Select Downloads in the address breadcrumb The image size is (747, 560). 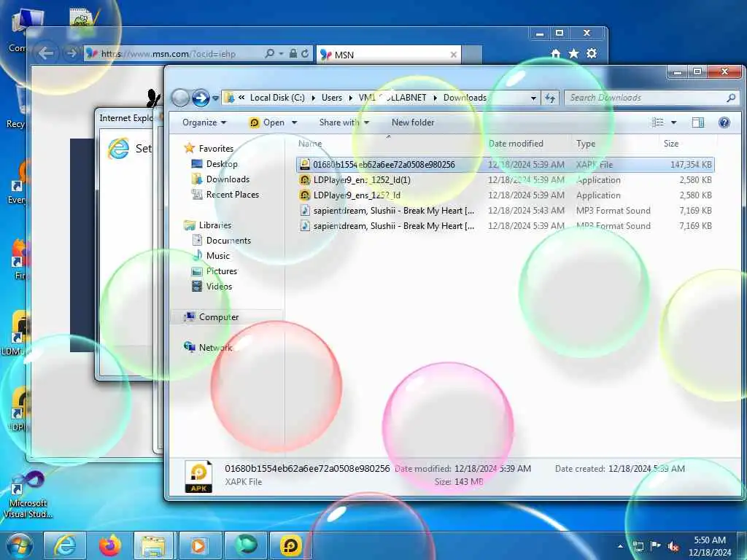point(465,98)
